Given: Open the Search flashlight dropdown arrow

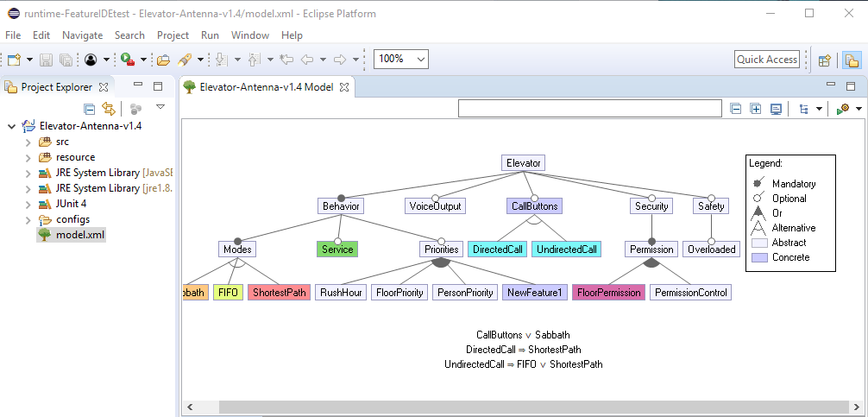Looking at the screenshot, I should (200, 60).
